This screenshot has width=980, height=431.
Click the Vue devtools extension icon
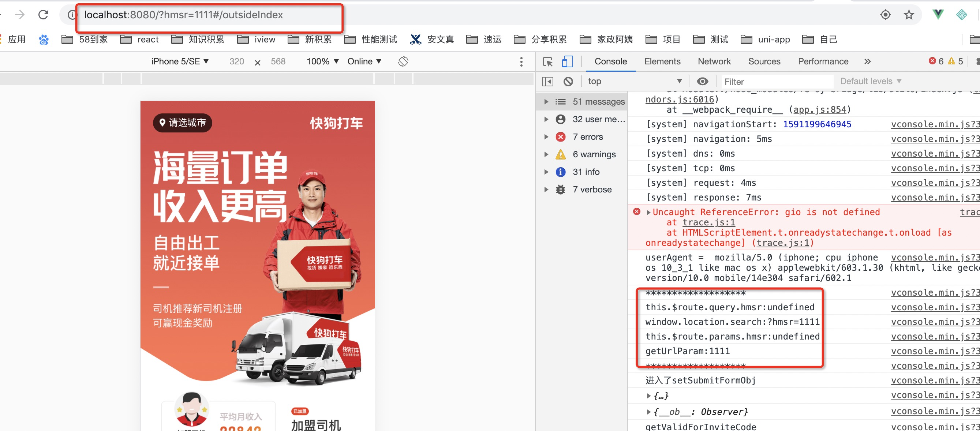coord(938,15)
